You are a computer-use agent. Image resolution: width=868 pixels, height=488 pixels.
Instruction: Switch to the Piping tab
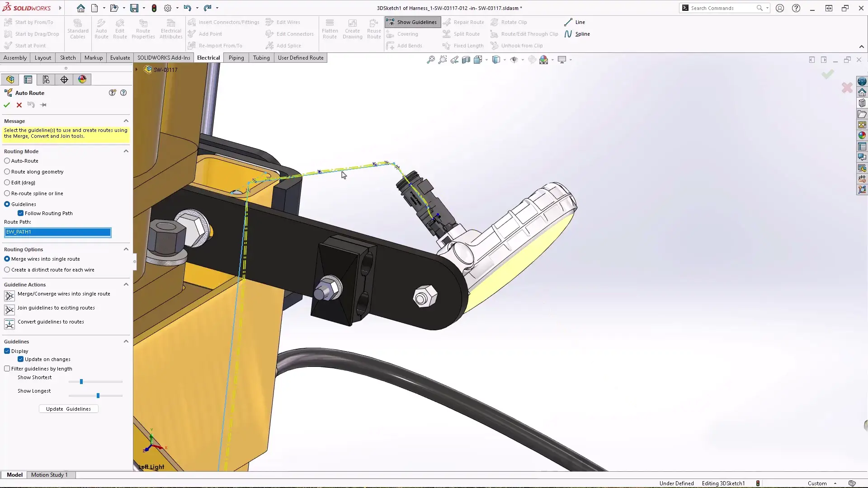(x=236, y=57)
